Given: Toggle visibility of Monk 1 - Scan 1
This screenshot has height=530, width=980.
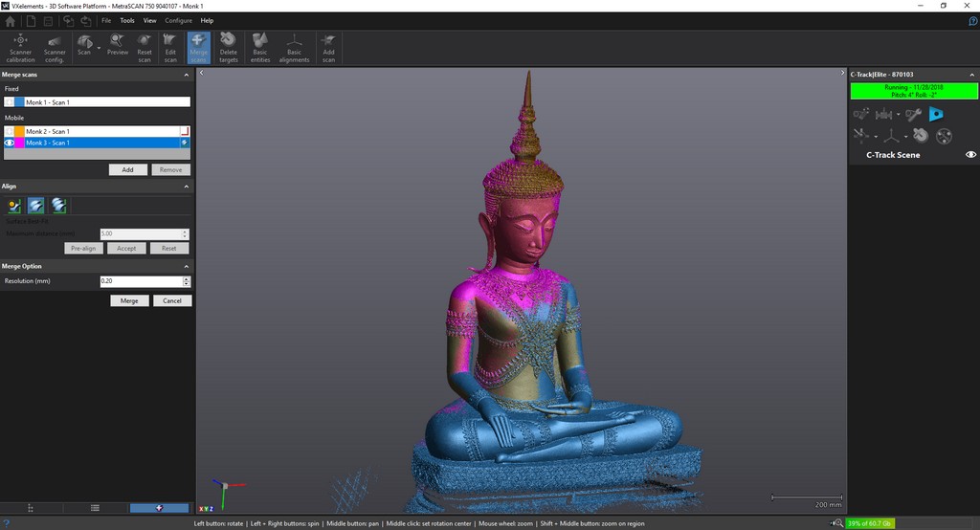Looking at the screenshot, I should pyautogui.click(x=10, y=101).
